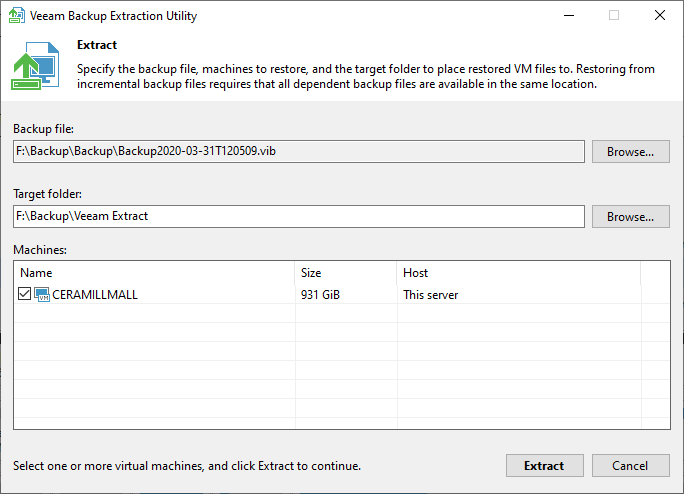
Task: Click the Target folder path field
Action: [x=298, y=216]
